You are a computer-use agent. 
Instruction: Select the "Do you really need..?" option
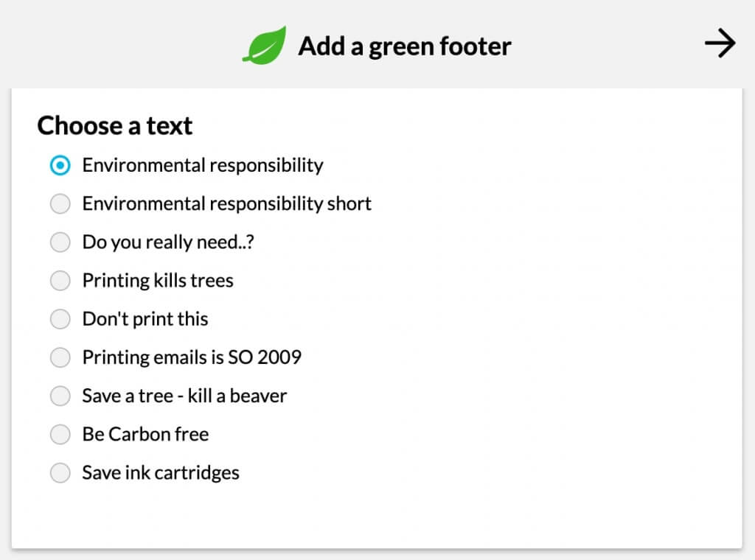[60, 242]
